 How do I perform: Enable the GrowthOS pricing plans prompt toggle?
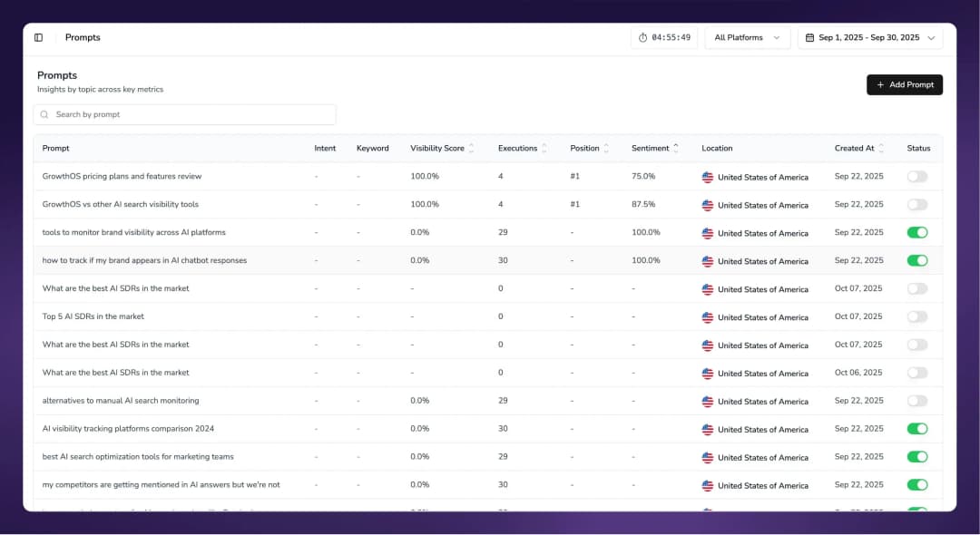coord(917,177)
